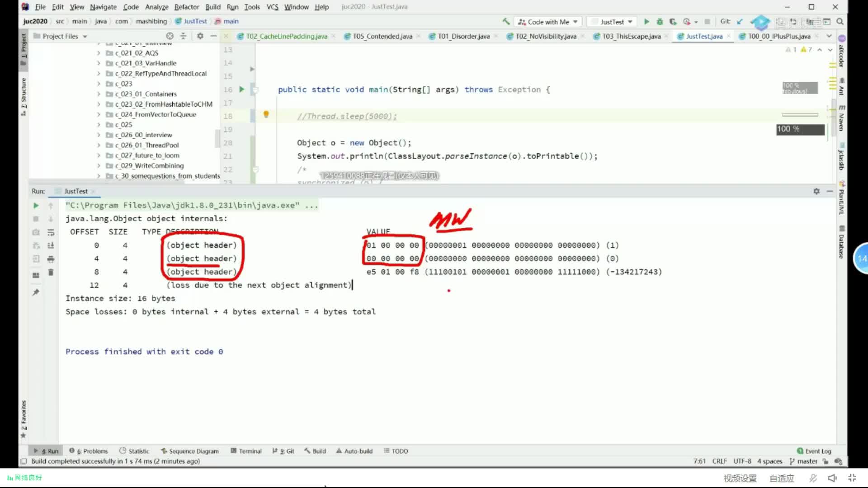Open the Sequence Diagram tool window
This screenshot has width=868, height=488.
(x=190, y=451)
